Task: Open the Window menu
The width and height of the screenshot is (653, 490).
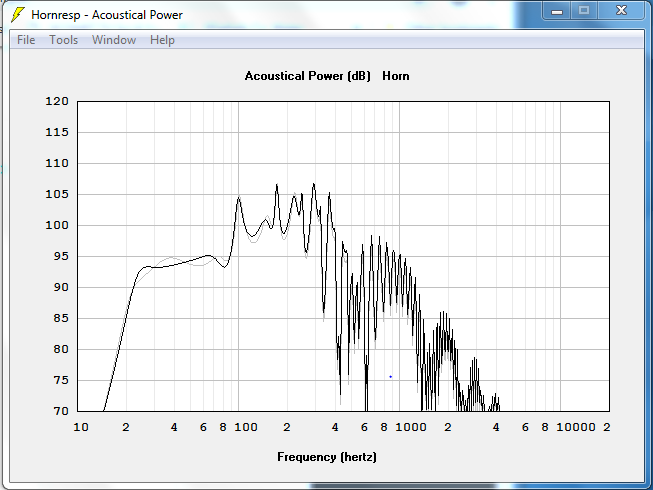Action: [114, 40]
